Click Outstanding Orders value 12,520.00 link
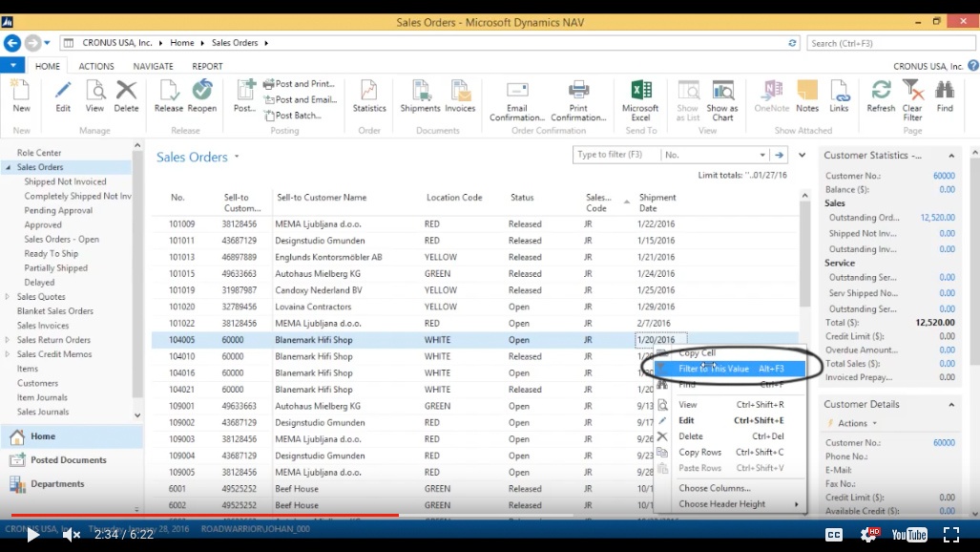This screenshot has height=552, width=980. tap(937, 218)
